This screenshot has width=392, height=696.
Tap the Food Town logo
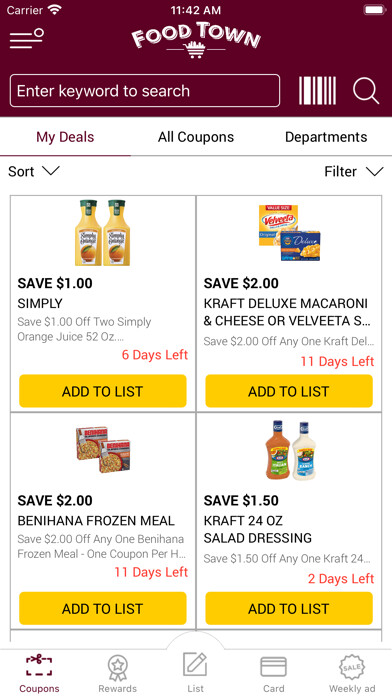coord(196,41)
